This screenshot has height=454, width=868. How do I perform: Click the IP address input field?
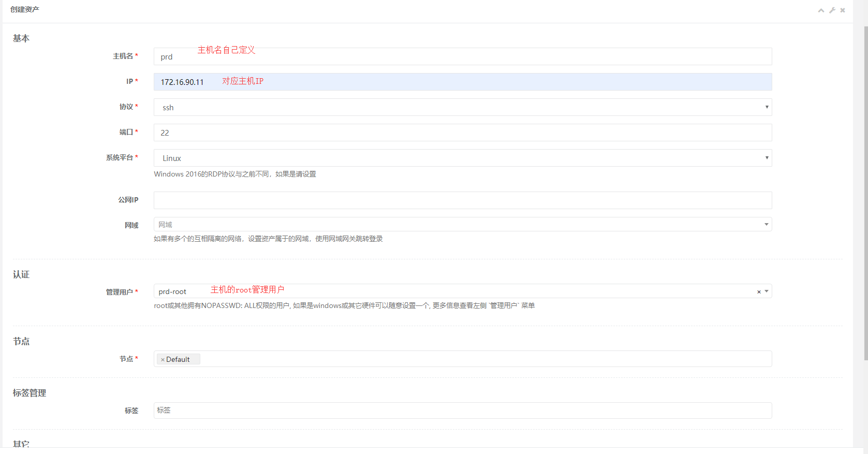[x=463, y=82]
